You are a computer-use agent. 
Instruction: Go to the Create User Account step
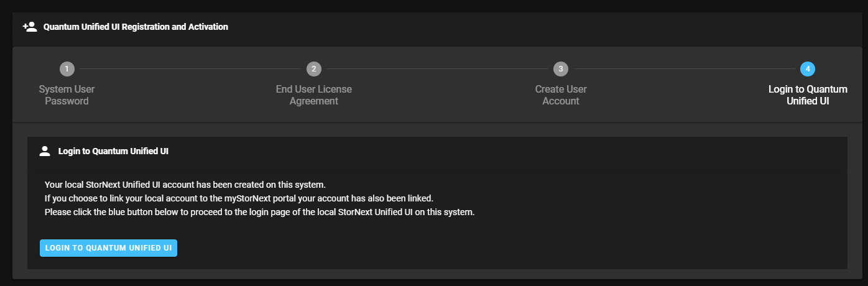pyautogui.click(x=561, y=95)
